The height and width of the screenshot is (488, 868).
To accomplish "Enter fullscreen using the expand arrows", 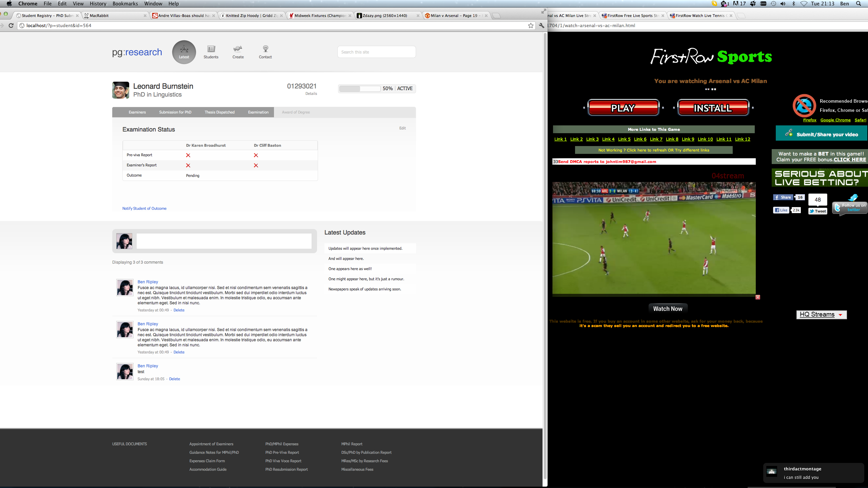I will (x=544, y=11).
